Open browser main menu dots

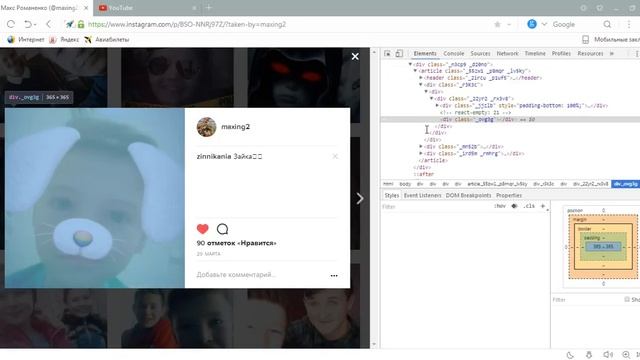tap(629, 24)
